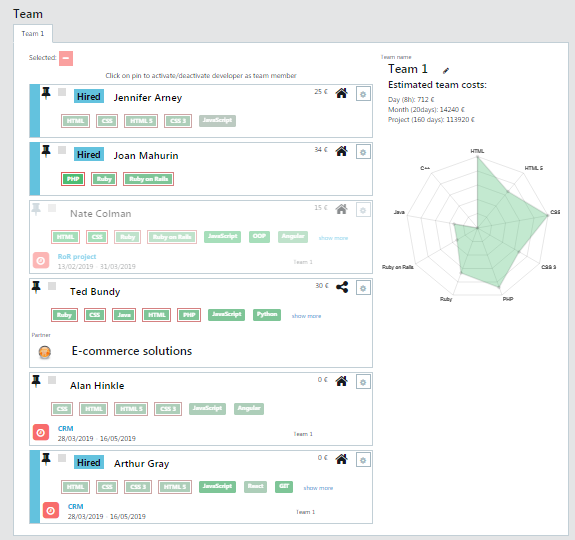The height and width of the screenshot is (540, 575).
Task: Check Jennifer Arney's selection checkbox
Action: [62, 92]
